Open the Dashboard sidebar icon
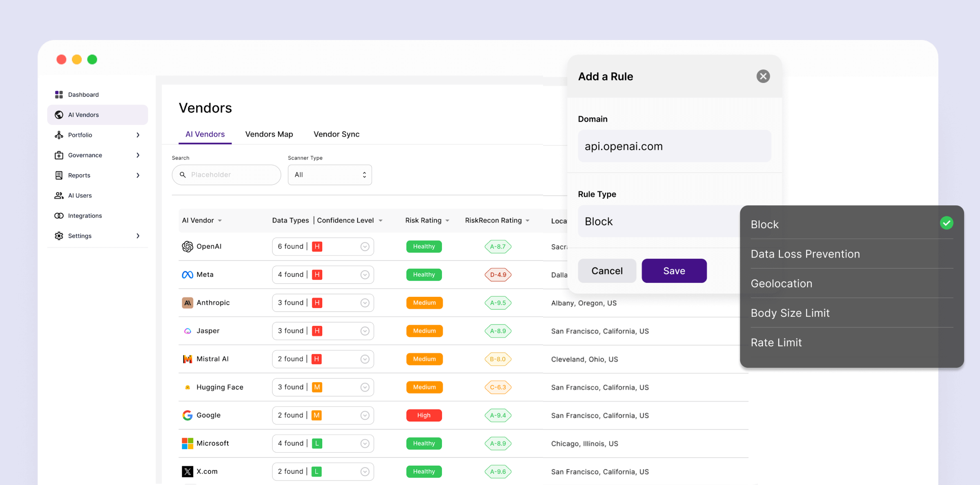Screen dimensions: 980x485 click(x=59, y=95)
